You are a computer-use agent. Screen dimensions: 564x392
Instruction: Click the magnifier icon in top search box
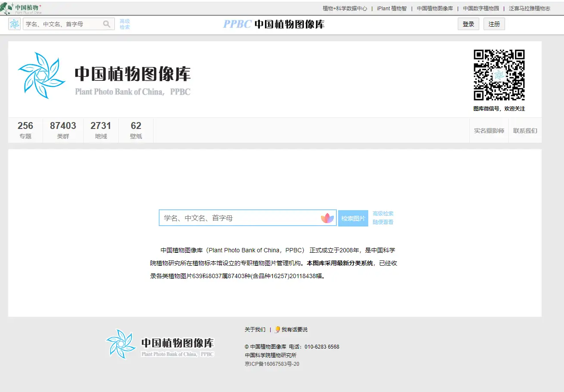click(107, 24)
